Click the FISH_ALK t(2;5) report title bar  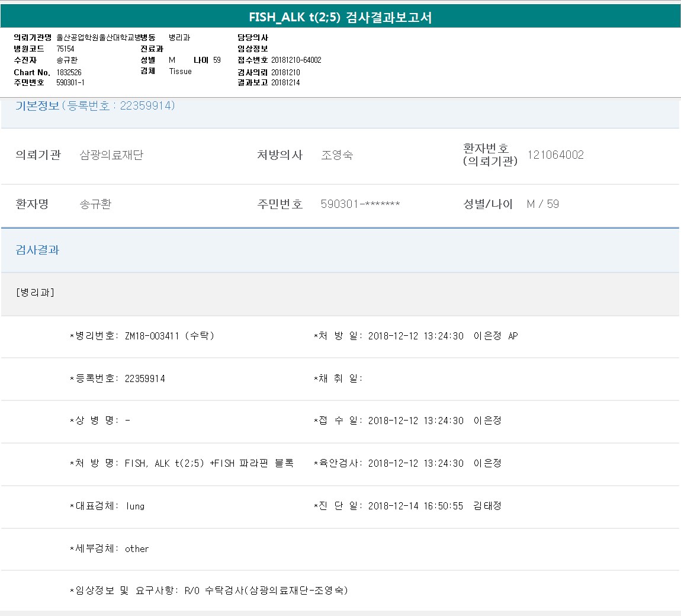340,17
